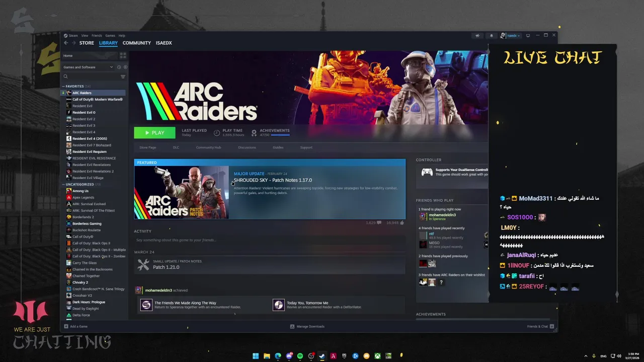Open the library advanced filter icon
Screen dimensions: 644x362
[x=123, y=77]
